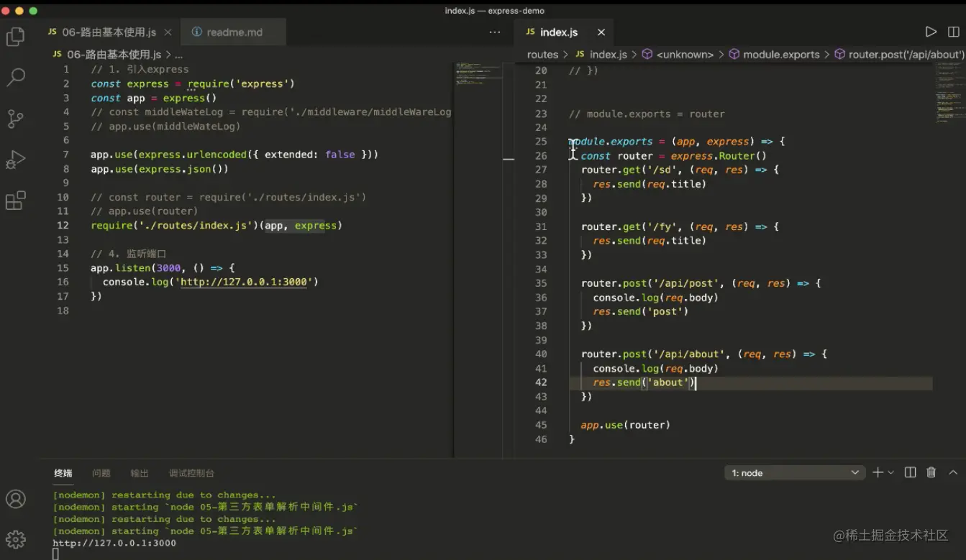Open the Search view in activity bar
The image size is (966, 560).
click(15, 78)
